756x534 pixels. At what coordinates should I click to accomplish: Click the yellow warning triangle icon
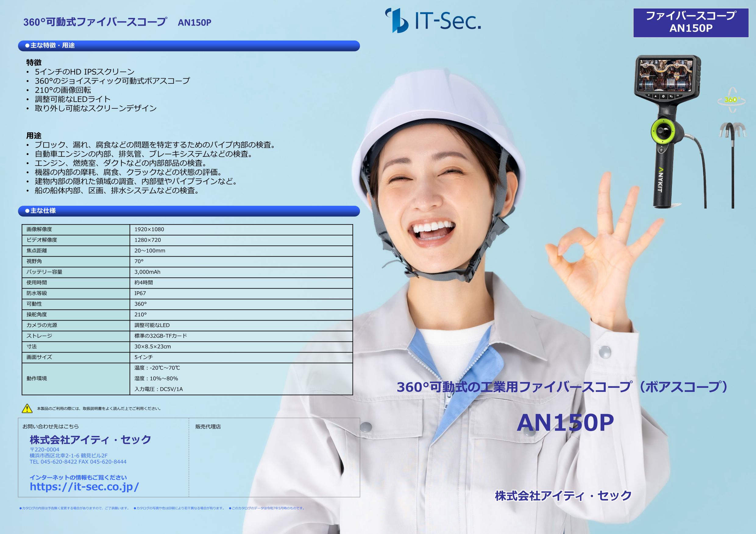click(x=27, y=408)
